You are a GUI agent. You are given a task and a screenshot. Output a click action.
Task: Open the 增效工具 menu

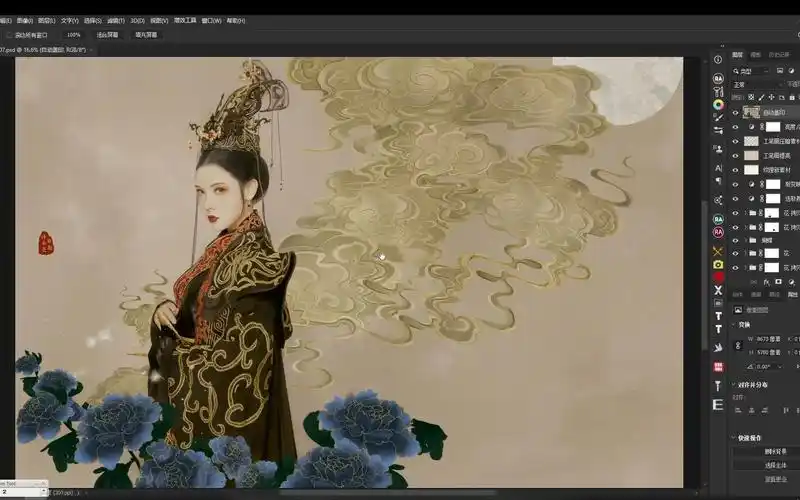tap(185, 21)
